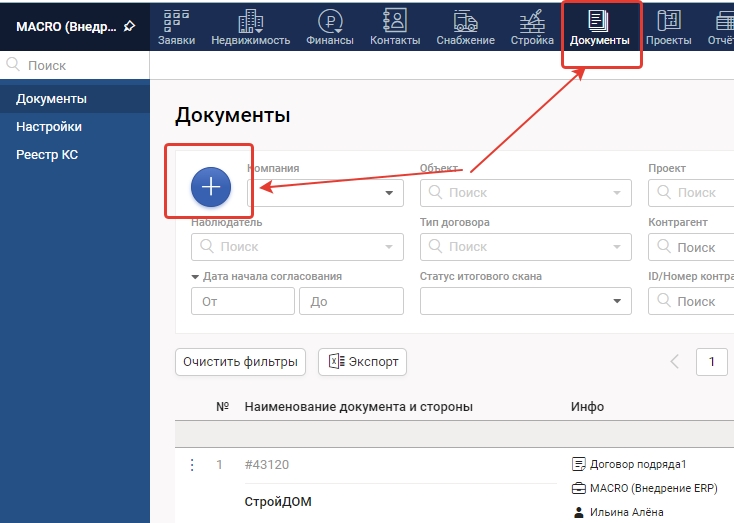Click the Очистить фильтры button
Viewport: 734px width, 523px height.
[240, 362]
